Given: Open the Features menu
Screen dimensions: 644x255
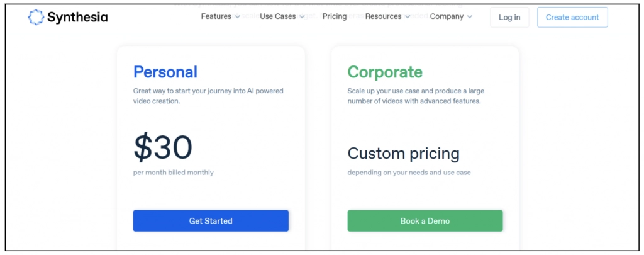Looking at the screenshot, I should (216, 16).
